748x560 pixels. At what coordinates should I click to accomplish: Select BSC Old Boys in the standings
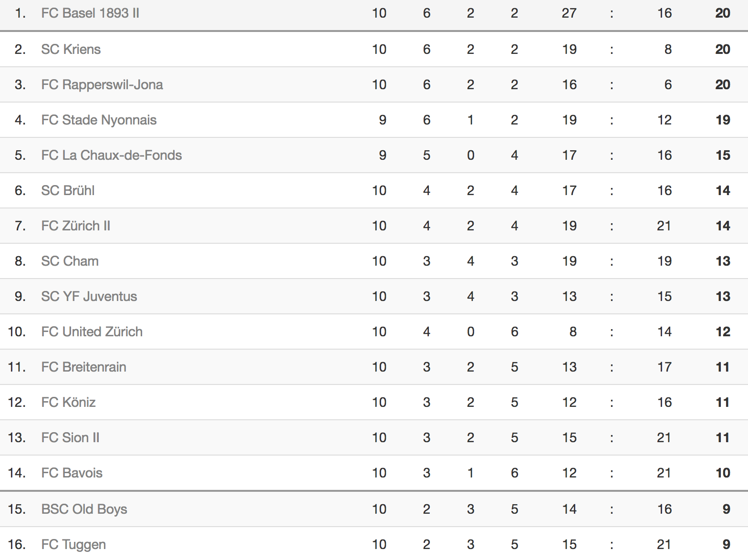click(84, 509)
